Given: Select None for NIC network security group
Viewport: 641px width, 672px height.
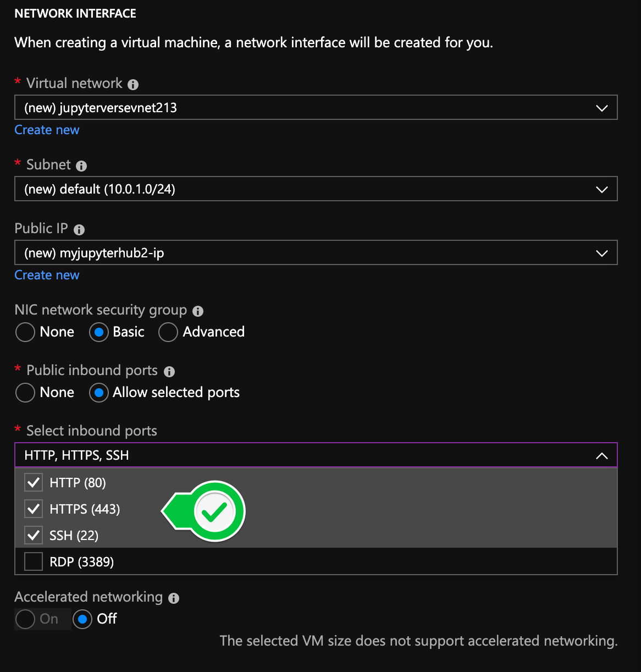Looking at the screenshot, I should click(25, 332).
